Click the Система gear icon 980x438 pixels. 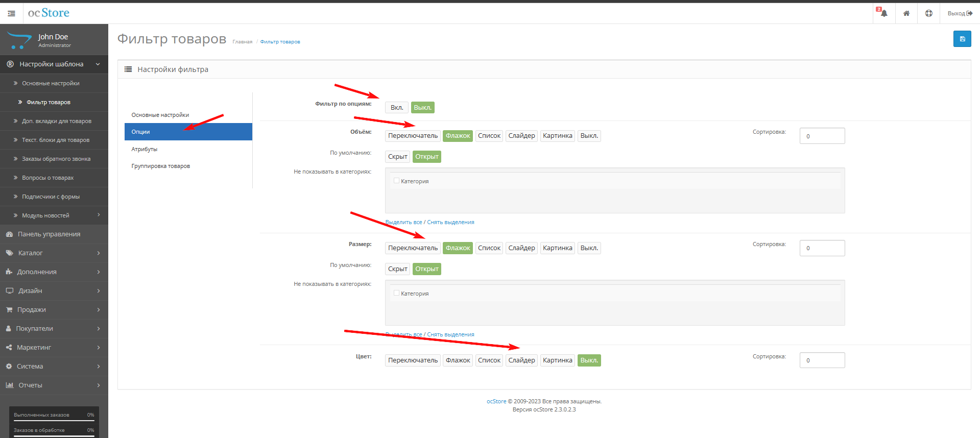9,367
